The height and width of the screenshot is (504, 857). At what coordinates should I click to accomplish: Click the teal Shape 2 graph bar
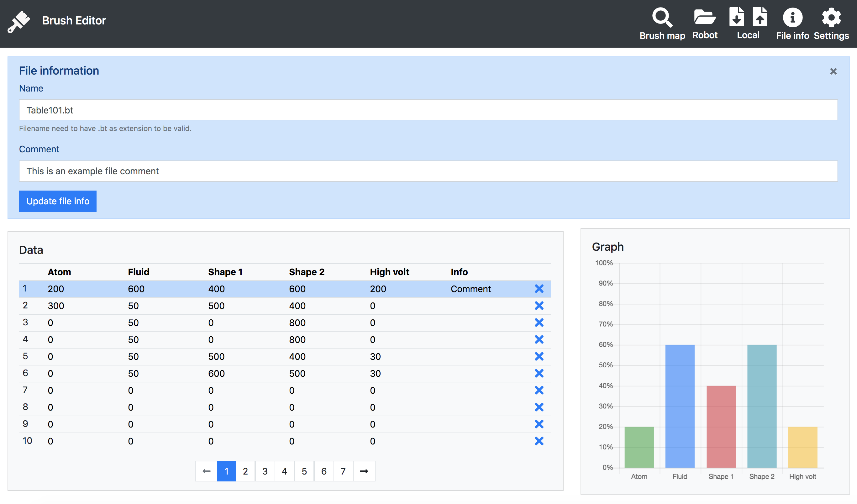762,406
